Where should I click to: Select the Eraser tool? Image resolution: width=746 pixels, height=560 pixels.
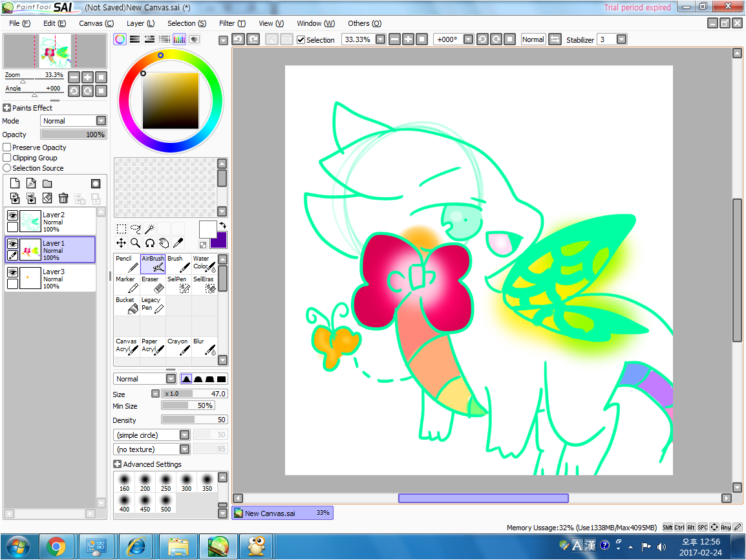(153, 285)
